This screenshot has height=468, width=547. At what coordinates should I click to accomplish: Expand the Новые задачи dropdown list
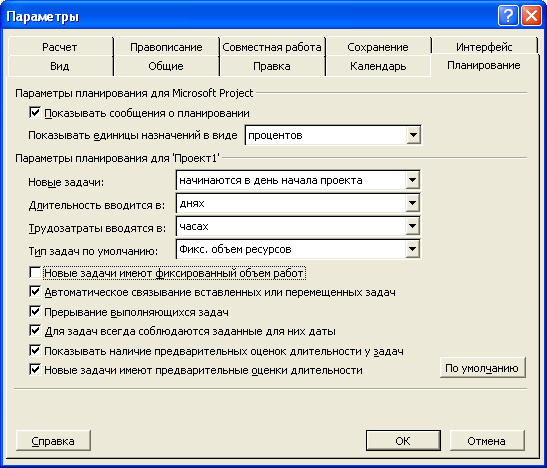[412, 180]
